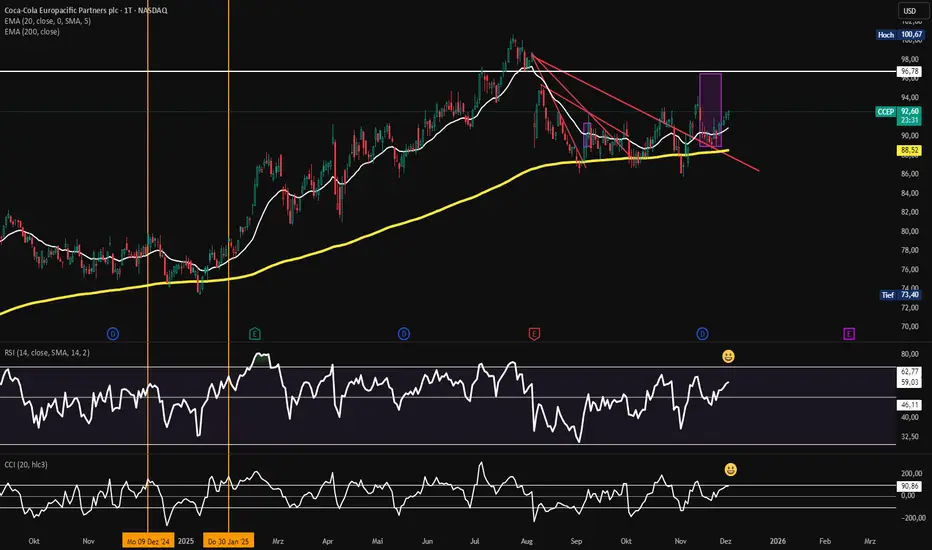The height and width of the screenshot is (550, 932).
Task: Open the dividend marker near November 2025
Action: 702,334
